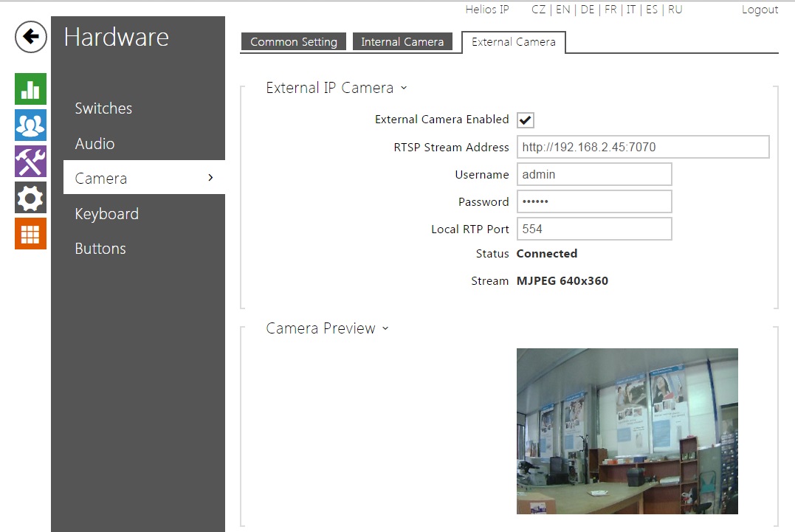Open the gear Services icon
Screen dimensions: 795x532
pyautogui.click(x=30, y=197)
